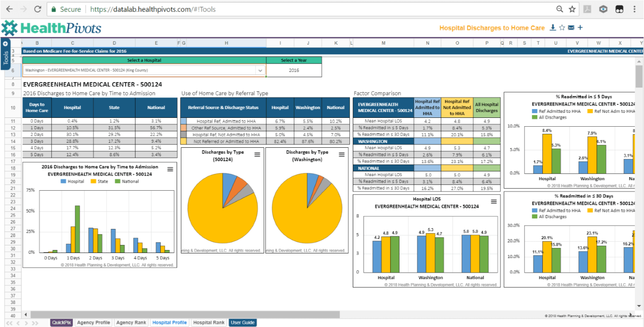Click the HealthPivots logo
Viewport: 644px width, 327px height.
(51, 28)
